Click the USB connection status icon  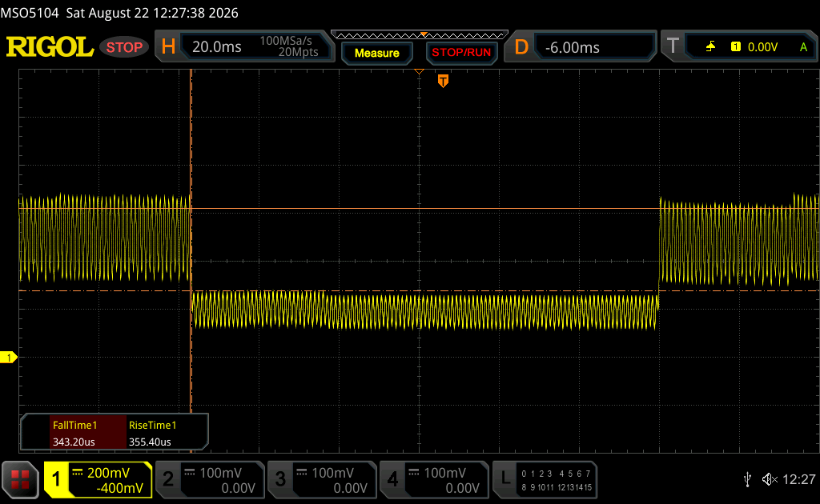tap(748, 479)
